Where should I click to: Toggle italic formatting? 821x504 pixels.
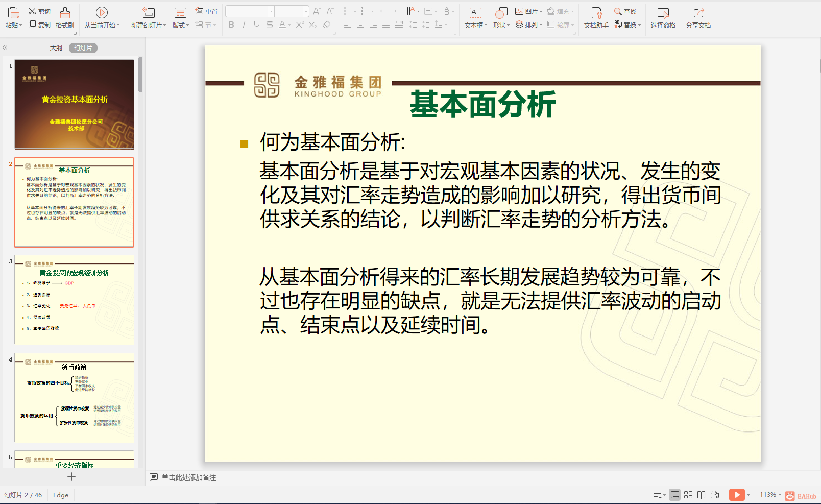tap(244, 25)
